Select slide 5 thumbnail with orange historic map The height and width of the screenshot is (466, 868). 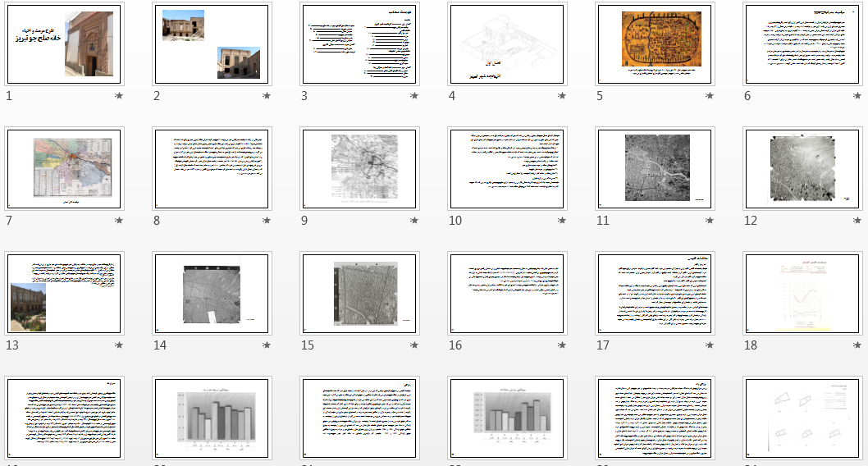(655, 44)
